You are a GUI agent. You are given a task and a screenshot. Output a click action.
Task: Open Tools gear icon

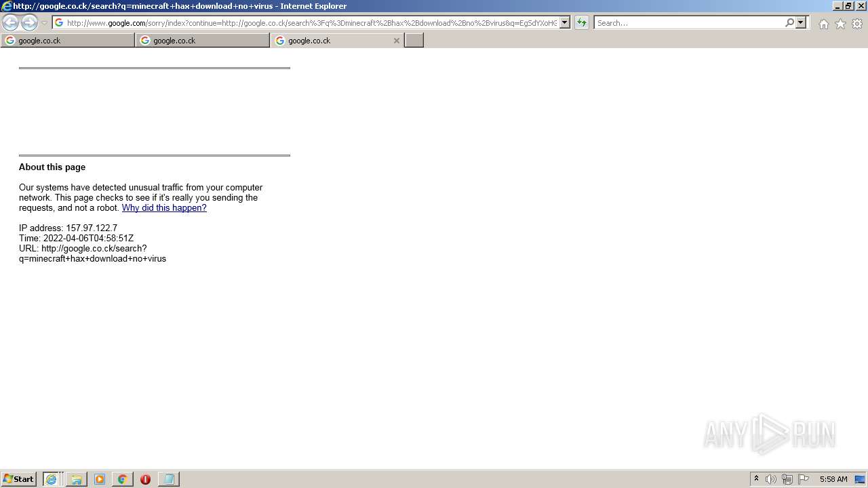tap(857, 24)
